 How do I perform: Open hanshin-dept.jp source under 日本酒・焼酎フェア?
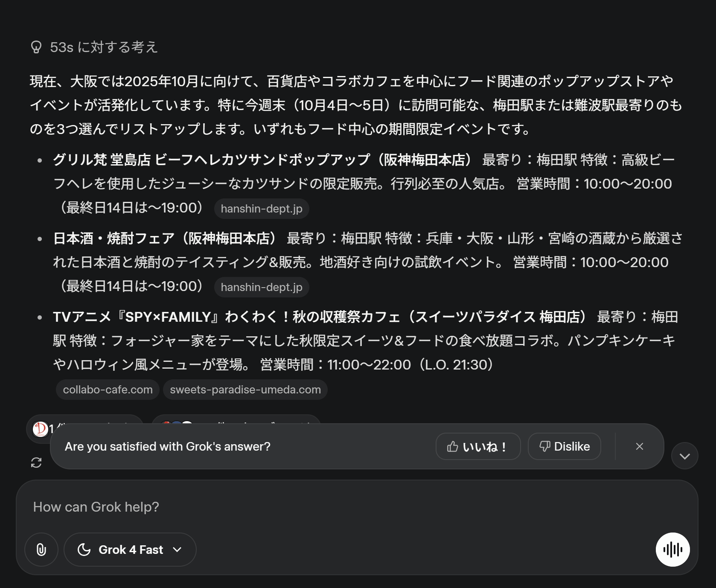click(x=262, y=287)
